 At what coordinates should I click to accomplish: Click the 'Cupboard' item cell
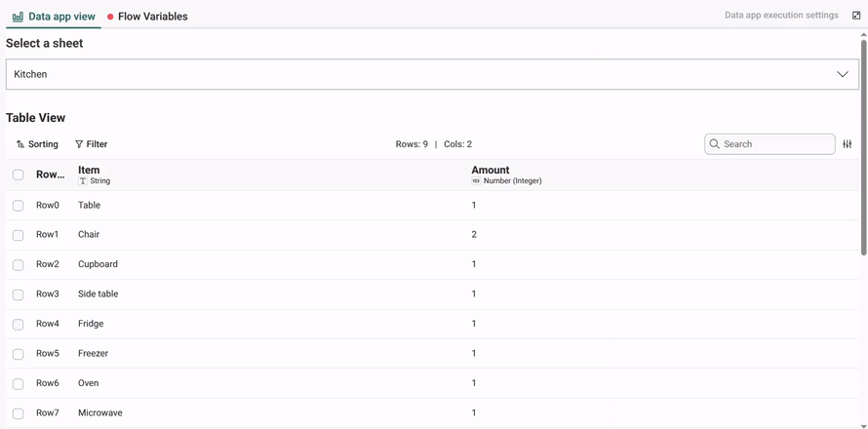point(98,264)
